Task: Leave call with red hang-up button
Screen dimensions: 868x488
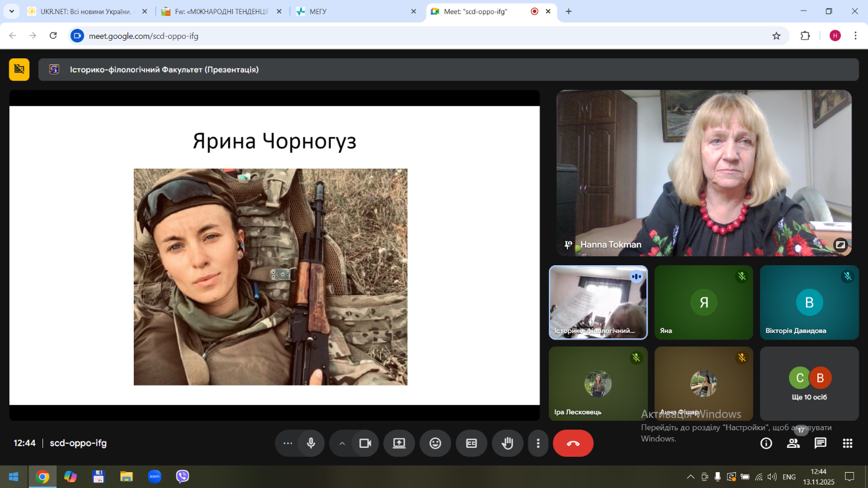Action: coord(573,443)
